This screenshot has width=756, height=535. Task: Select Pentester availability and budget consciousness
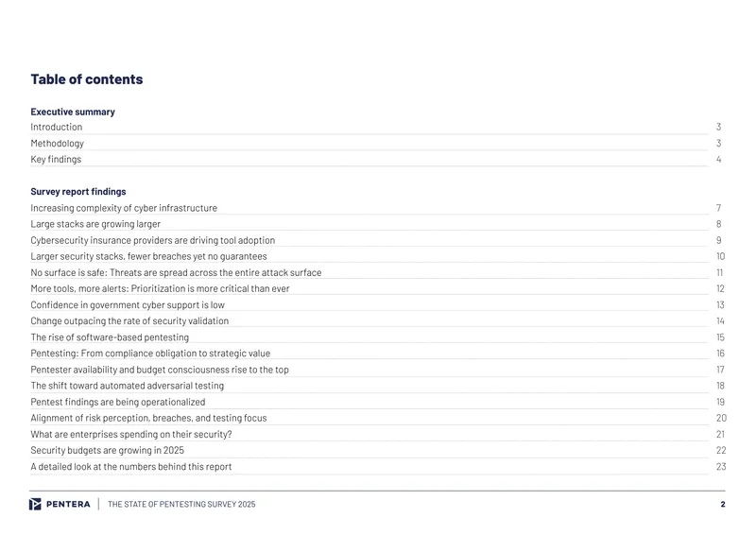(160, 370)
